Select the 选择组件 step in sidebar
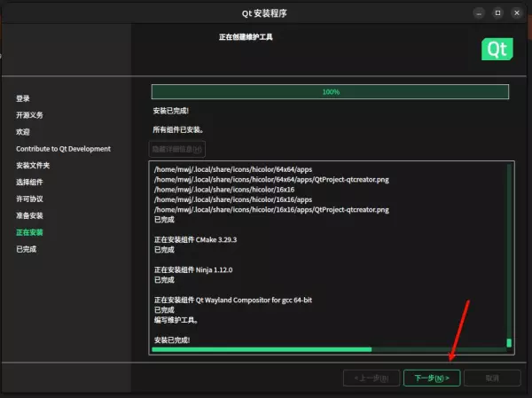532x398 pixels. pyautogui.click(x=29, y=183)
